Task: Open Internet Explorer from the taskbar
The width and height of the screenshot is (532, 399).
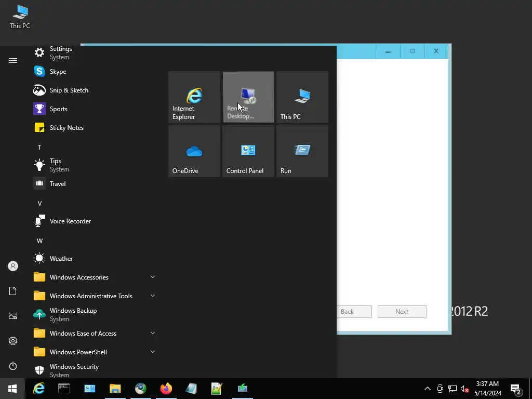Action: pyautogui.click(x=39, y=389)
